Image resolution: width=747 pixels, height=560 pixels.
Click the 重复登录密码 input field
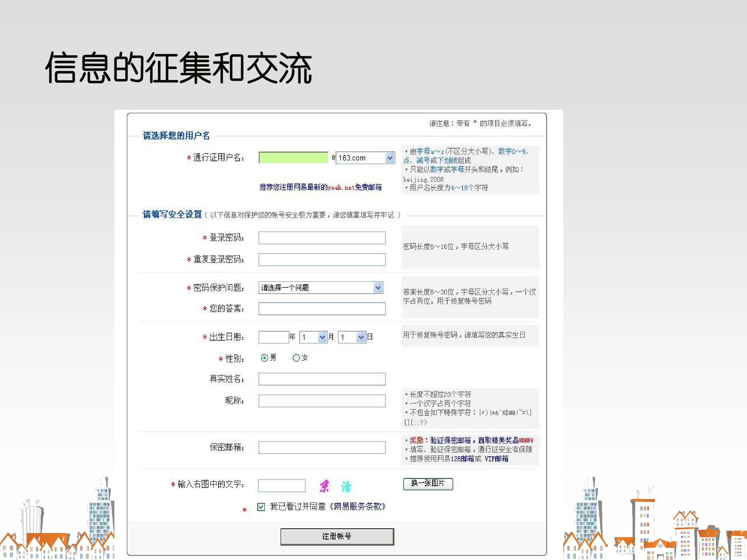322,260
